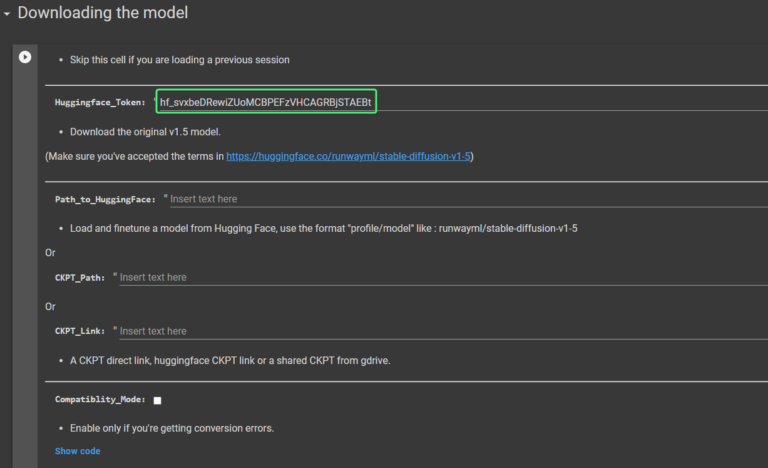Click the 'Load and finetune a model' description
The image size is (768, 468).
coord(323,228)
